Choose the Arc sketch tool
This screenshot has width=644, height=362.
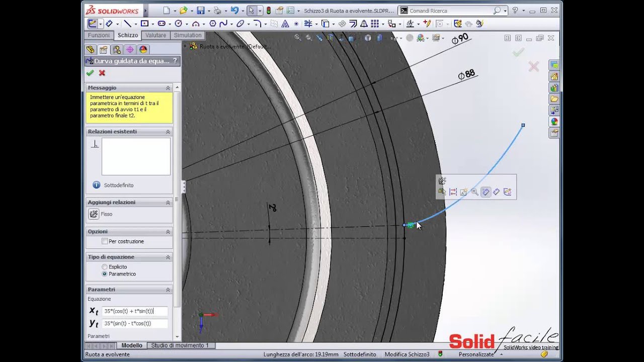pyautogui.click(x=196, y=24)
